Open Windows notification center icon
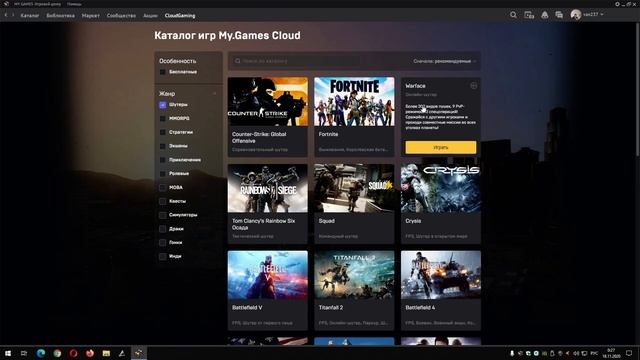 click(x=629, y=353)
